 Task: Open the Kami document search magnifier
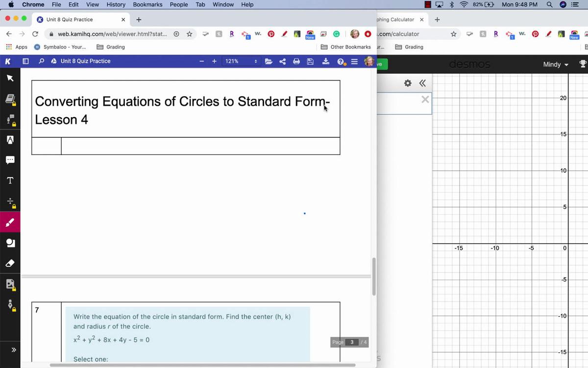[41, 61]
